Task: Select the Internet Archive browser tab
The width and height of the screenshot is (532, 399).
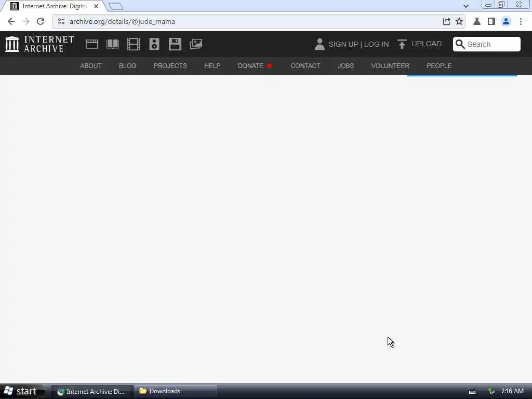Action: click(x=54, y=6)
